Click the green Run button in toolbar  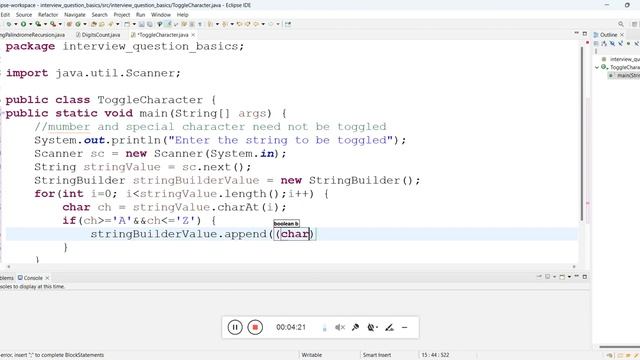pyautogui.click(x=23, y=24)
